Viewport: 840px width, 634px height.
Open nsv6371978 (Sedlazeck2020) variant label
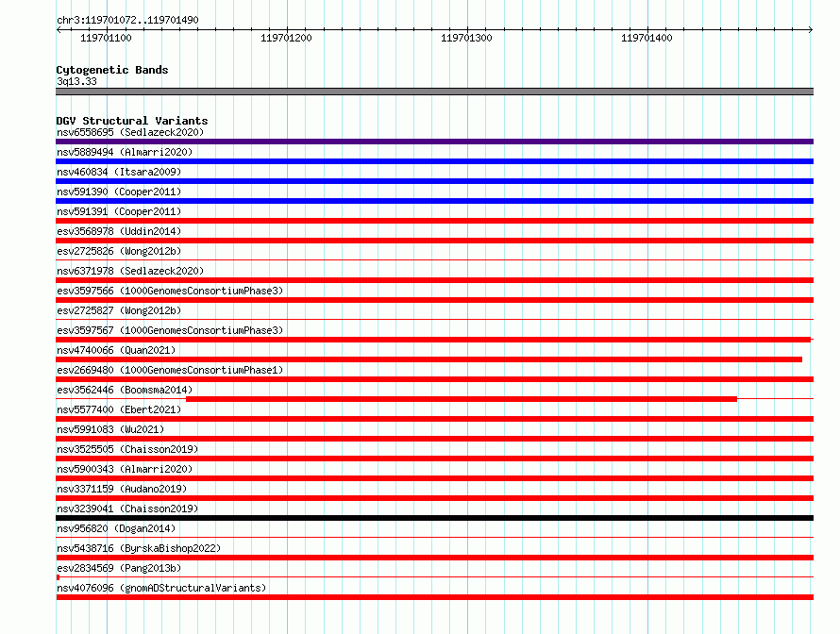coord(130,271)
